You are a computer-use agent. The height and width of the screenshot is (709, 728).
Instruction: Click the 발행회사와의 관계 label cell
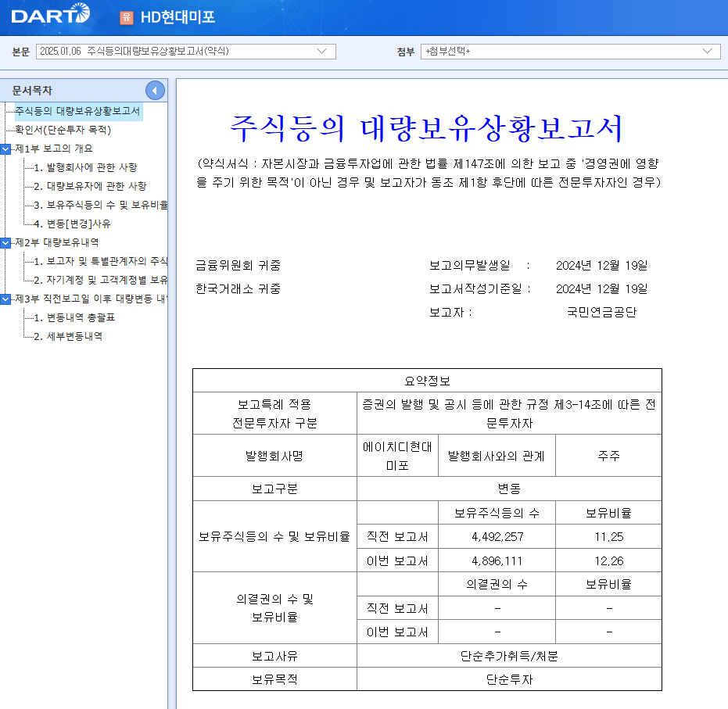coord(497,456)
